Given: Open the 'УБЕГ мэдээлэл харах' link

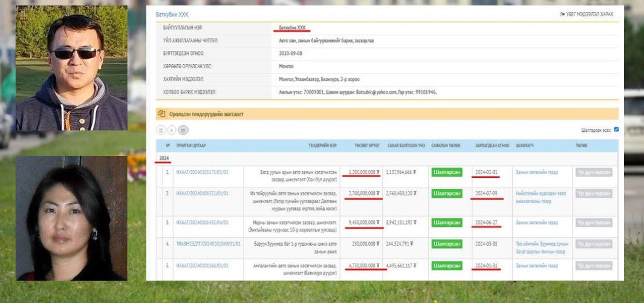Looking at the screenshot, I should click(x=587, y=14).
